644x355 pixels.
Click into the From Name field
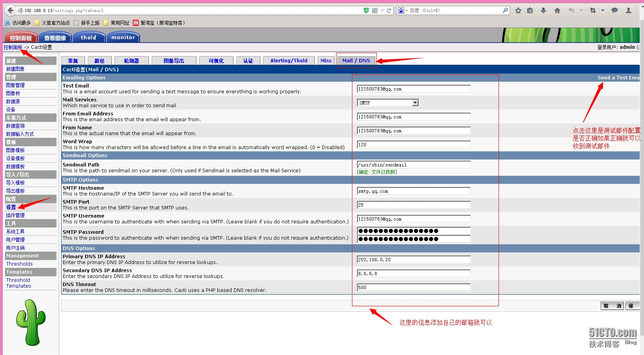pyautogui.click(x=413, y=130)
